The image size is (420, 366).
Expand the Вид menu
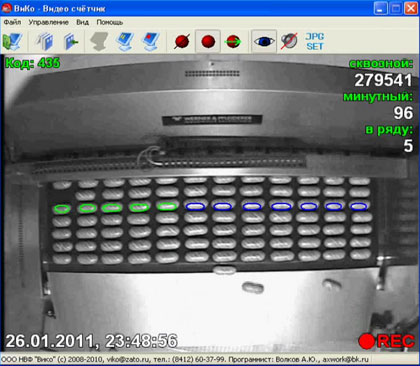[x=82, y=22]
